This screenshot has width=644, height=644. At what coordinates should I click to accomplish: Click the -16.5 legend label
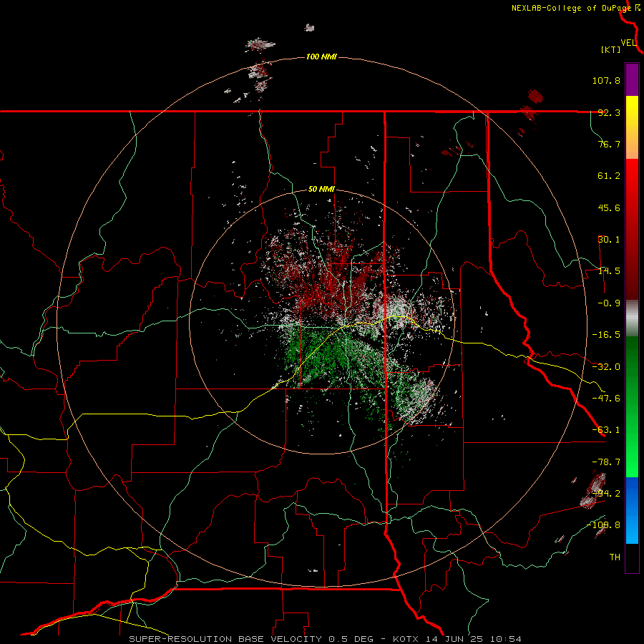coord(606,335)
